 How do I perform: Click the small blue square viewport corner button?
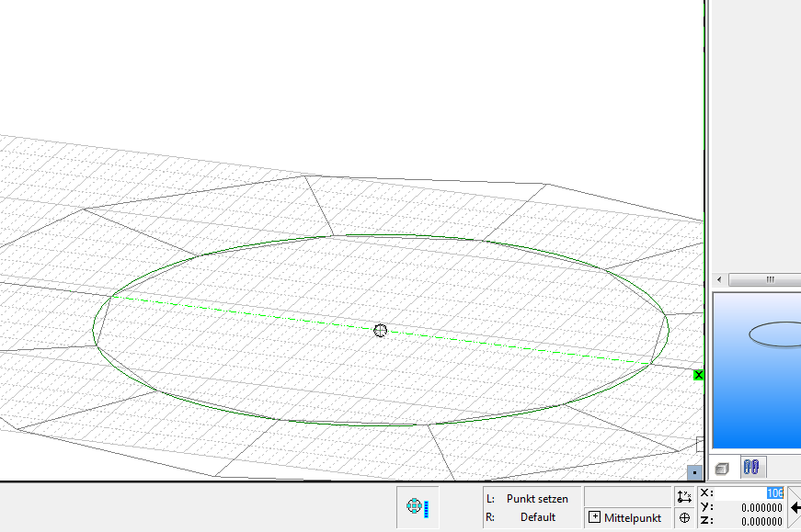[x=694, y=473]
